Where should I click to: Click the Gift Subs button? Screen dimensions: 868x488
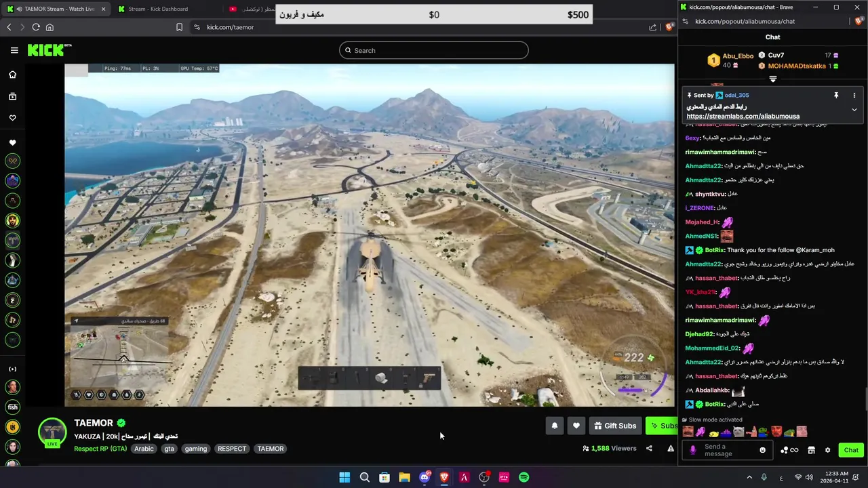(615, 426)
